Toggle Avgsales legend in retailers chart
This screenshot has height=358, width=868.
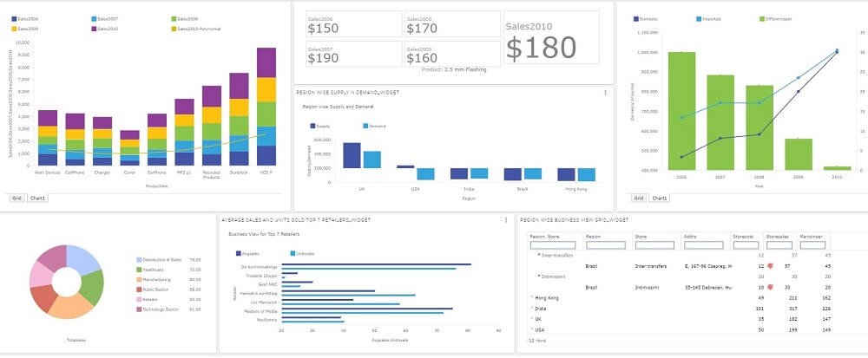coord(248,253)
